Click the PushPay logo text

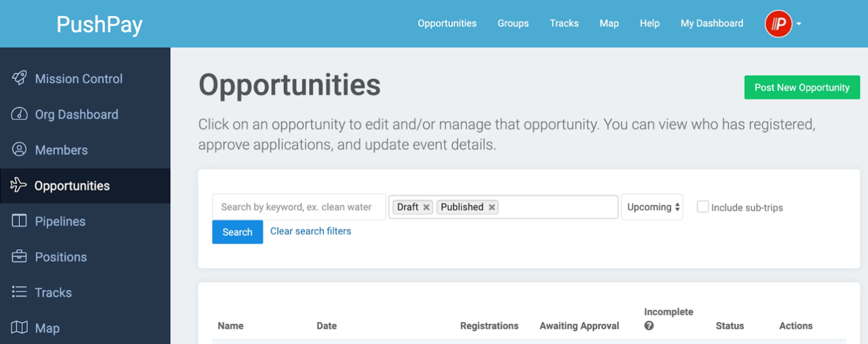(x=100, y=24)
